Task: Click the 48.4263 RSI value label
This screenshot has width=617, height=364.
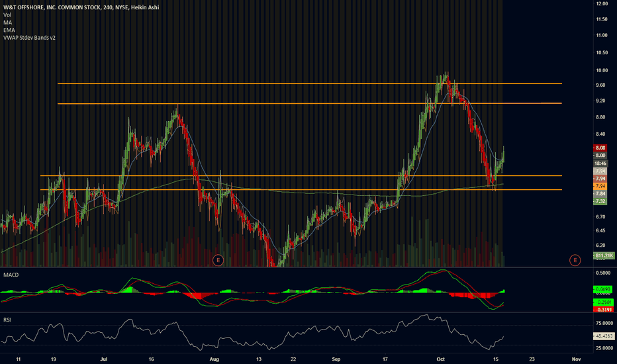Action: (x=603, y=336)
